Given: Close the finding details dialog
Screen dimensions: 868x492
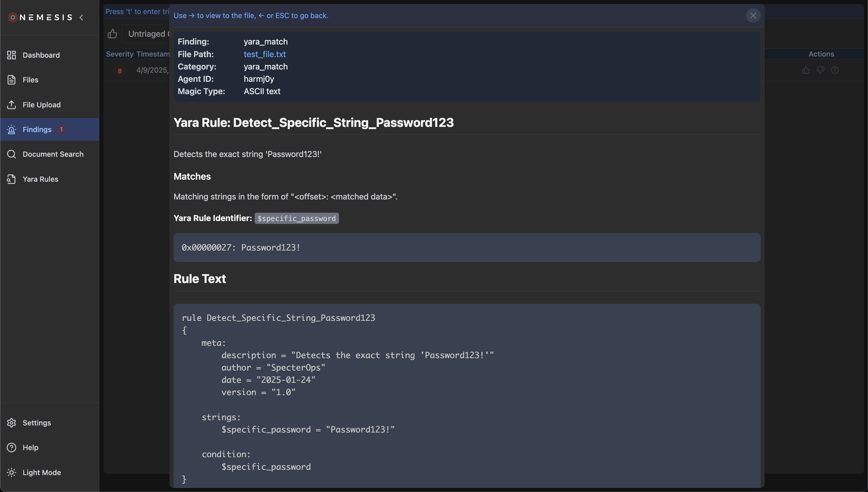Looking at the screenshot, I should [753, 16].
